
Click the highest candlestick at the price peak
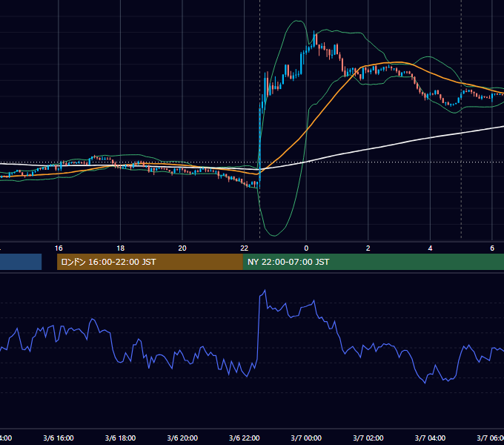pyautogui.click(x=314, y=39)
